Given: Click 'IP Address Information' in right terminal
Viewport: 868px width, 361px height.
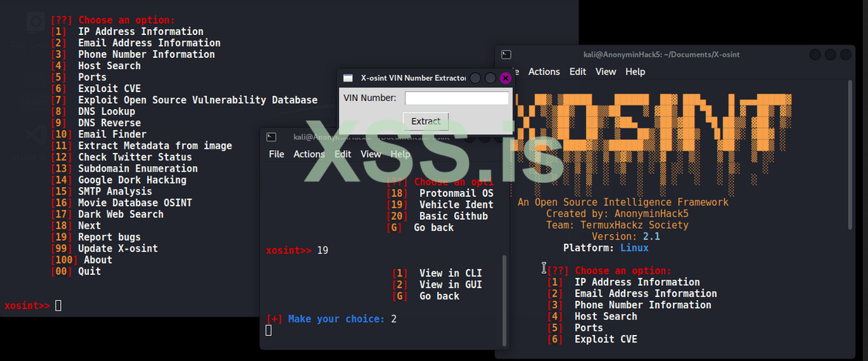Looking at the screenshot, I should (x=637, y=282).
